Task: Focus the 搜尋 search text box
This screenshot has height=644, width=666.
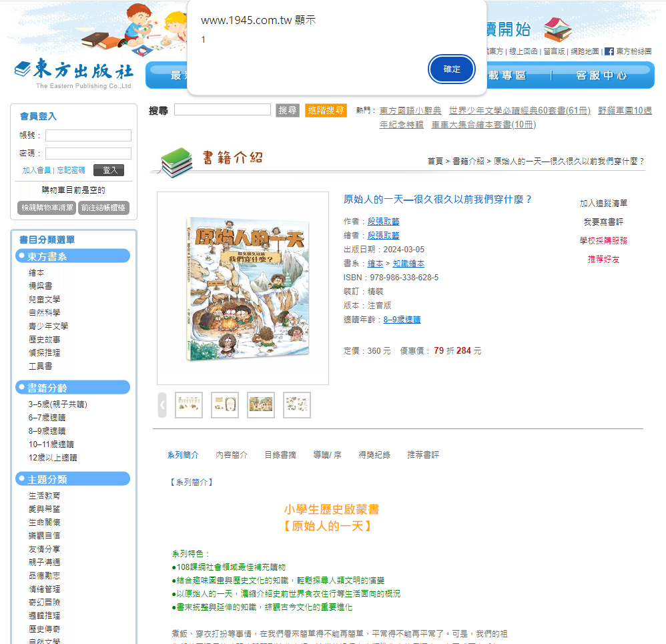Action: pos(223,109)
